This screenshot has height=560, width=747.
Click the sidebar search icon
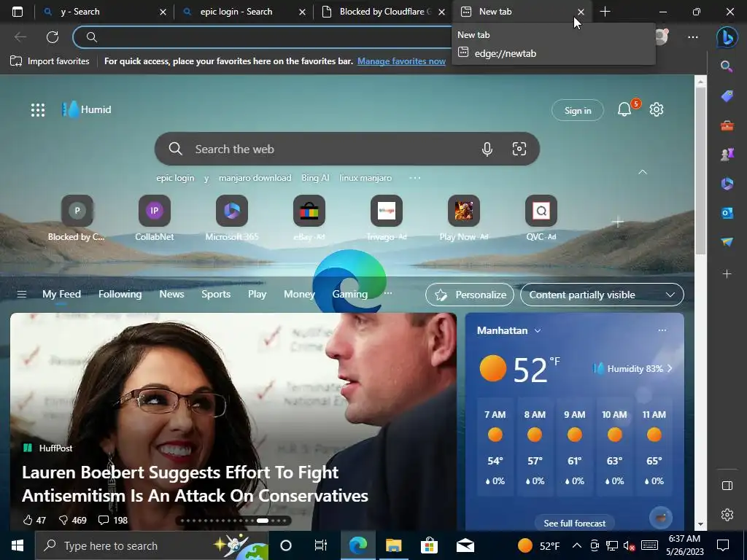coord(727,66)
